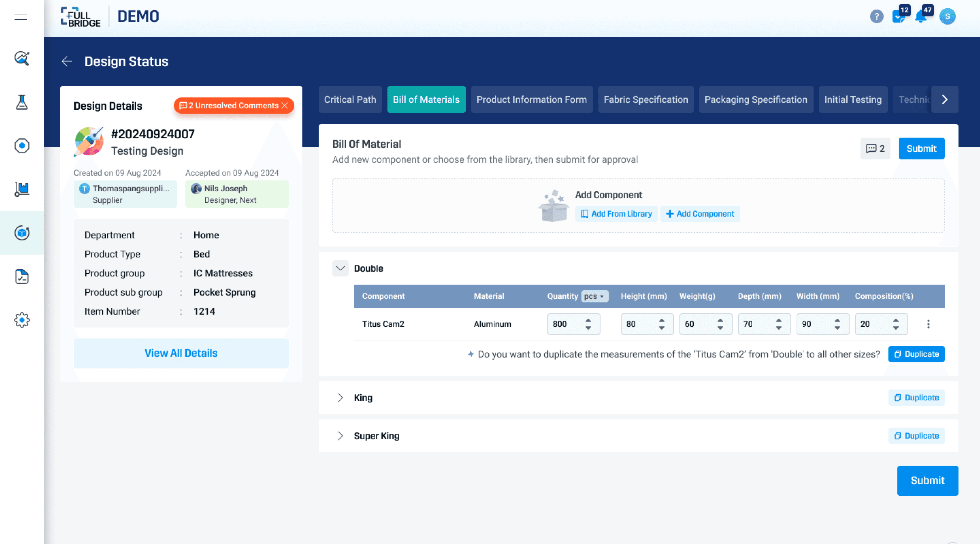Expand the Super King size section
The image size is (980, 544).
[x=340, y=436]
